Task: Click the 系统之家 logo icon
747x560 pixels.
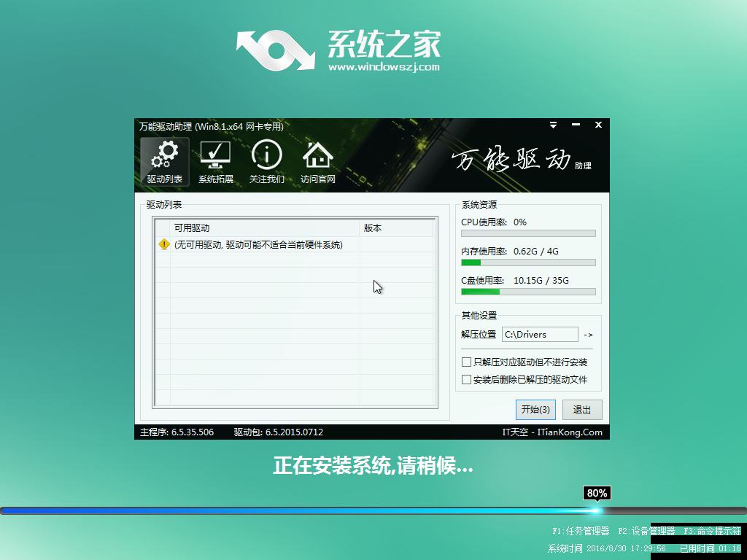Action: tap(276, 50)
